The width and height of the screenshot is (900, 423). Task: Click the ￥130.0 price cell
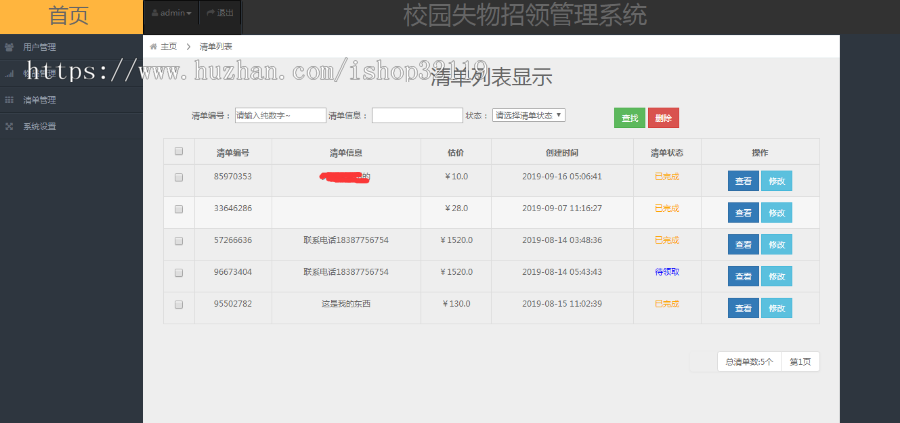click(456, 304)
